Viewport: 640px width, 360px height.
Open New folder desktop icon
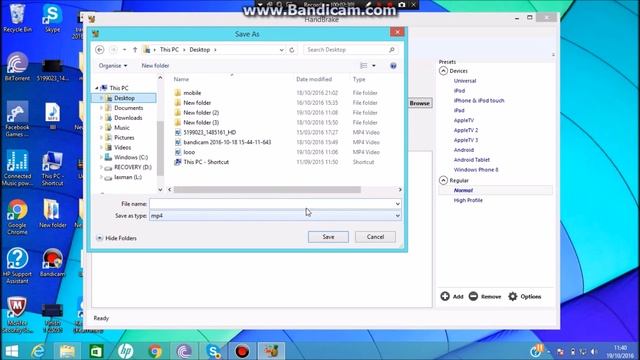[x=52, y=213]
